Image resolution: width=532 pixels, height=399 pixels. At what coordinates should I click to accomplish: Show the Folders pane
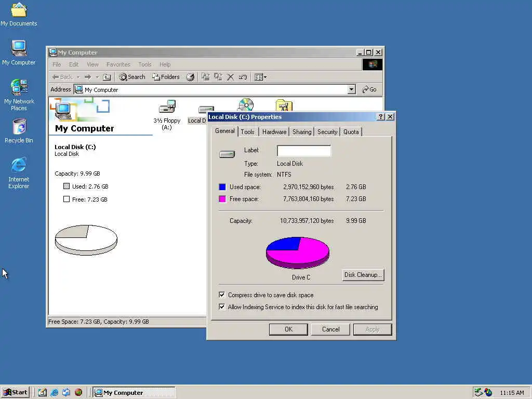(166, 77)
